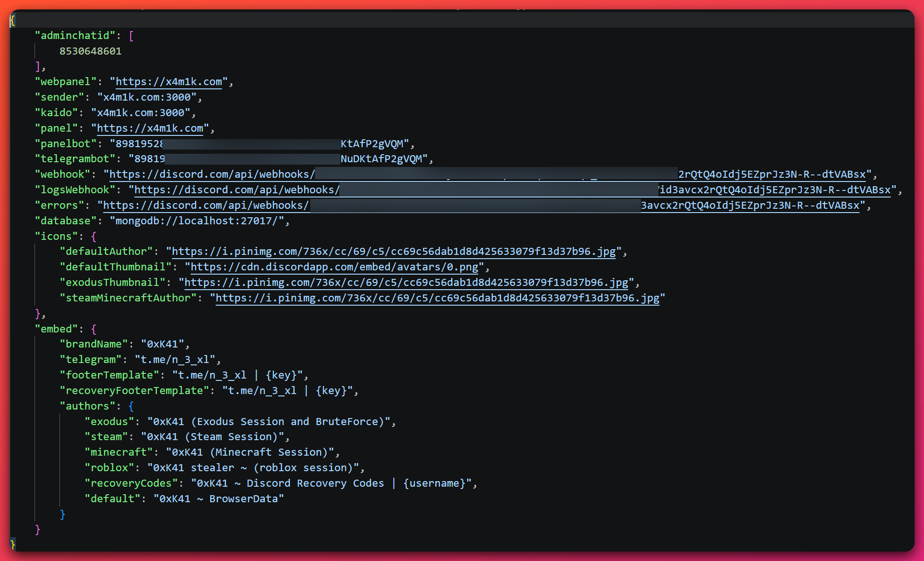Click the "panelbot" key
Image resolution: width=924 pixels, height=561 pixels.
(66, 144)
